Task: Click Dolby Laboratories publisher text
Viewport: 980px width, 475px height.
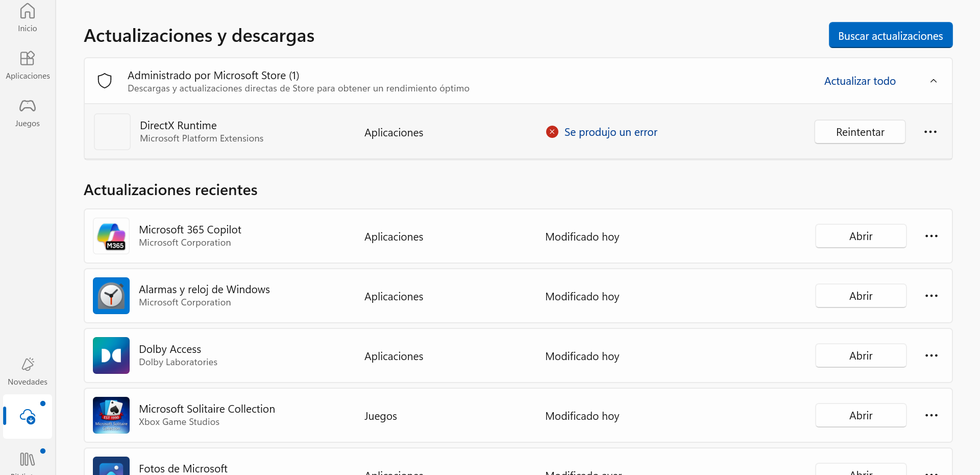Action: (178, 362)
